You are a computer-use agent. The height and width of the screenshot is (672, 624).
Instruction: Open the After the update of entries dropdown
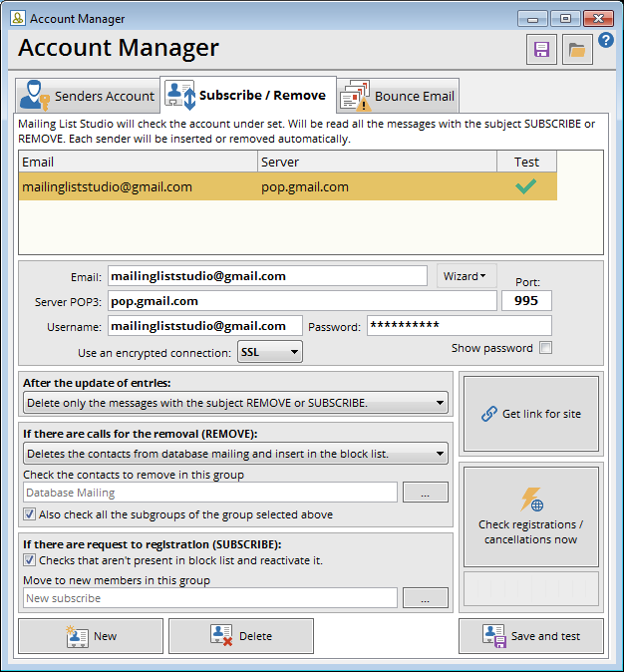[x=235, y=403]
